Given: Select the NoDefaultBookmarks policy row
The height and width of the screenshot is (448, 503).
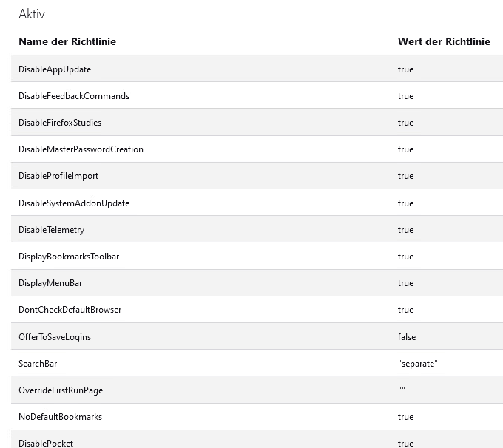Looking at the screenshot, I should pyautogui.click(x=60, y=417).
